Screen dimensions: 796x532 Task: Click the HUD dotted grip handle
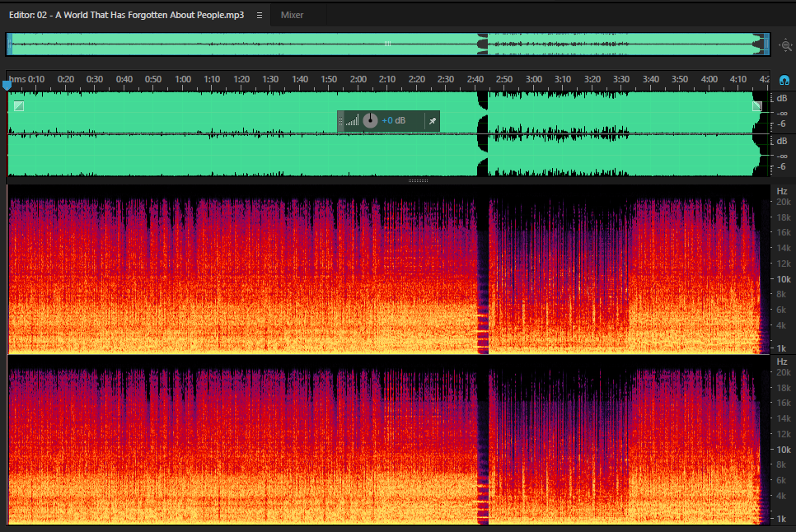coord(340,121)
